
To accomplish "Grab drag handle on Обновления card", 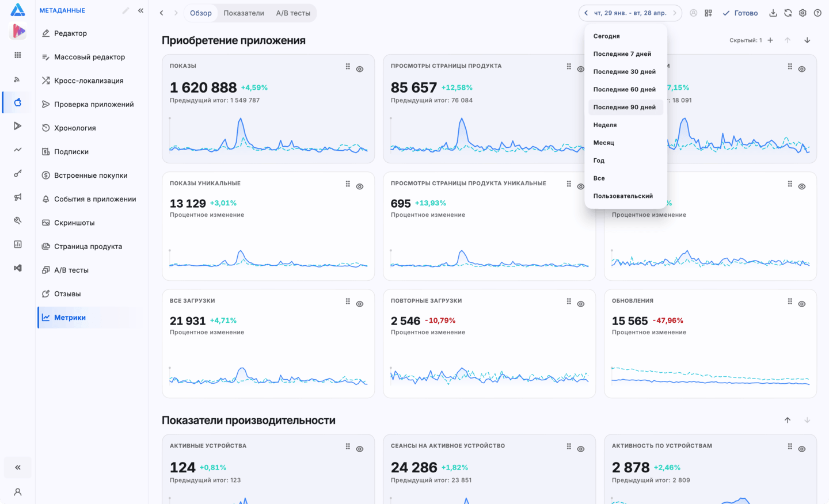I will (790, 301).
